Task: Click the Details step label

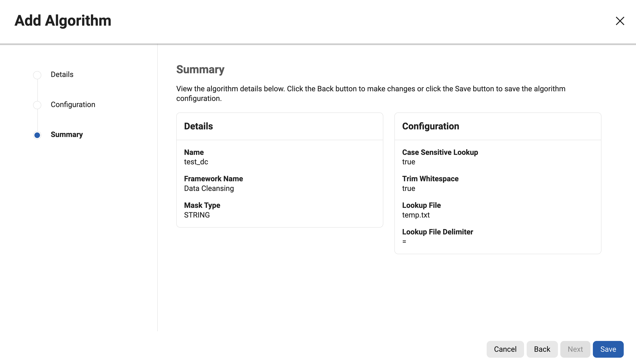Action: tap(62, 74)
